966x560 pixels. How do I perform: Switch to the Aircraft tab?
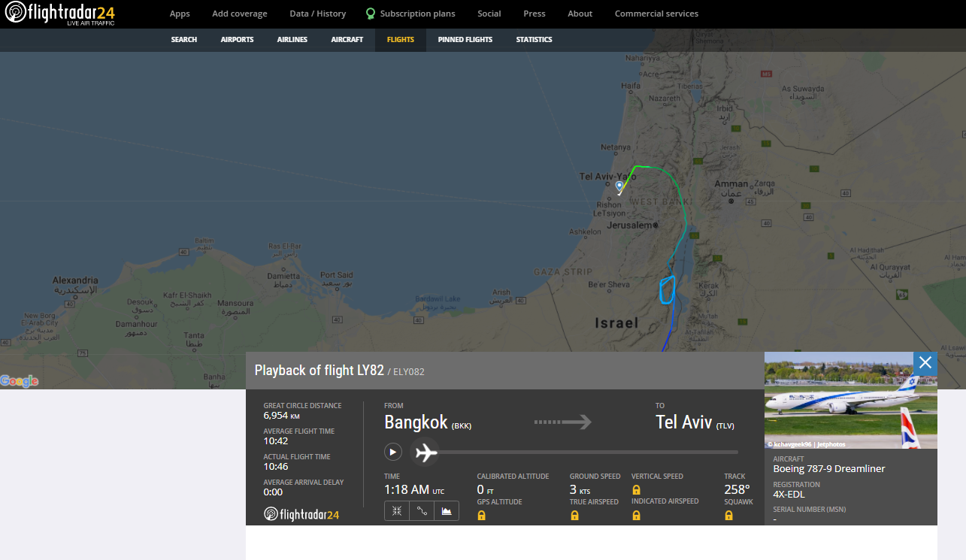point(347,40)
